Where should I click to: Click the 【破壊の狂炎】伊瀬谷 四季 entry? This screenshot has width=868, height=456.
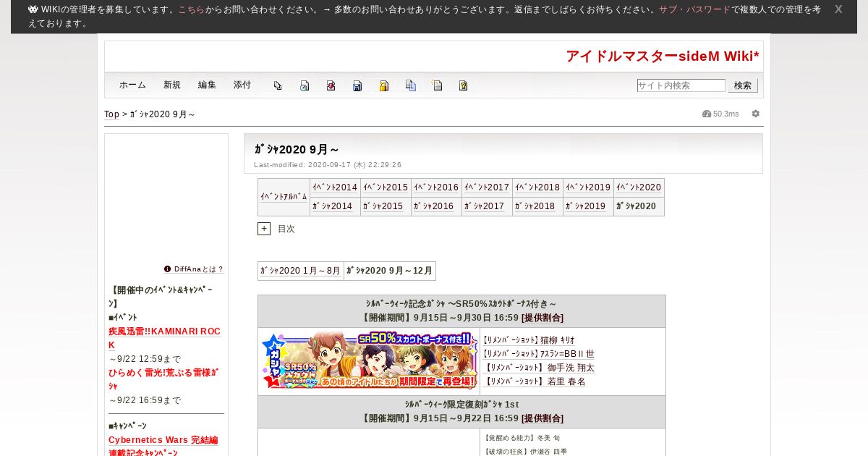(x=524, y=452)
